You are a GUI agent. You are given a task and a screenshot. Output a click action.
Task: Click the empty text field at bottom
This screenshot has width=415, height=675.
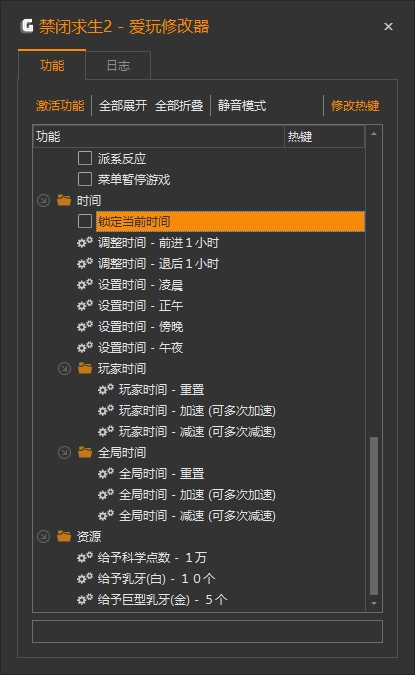(x=208, y=632)
